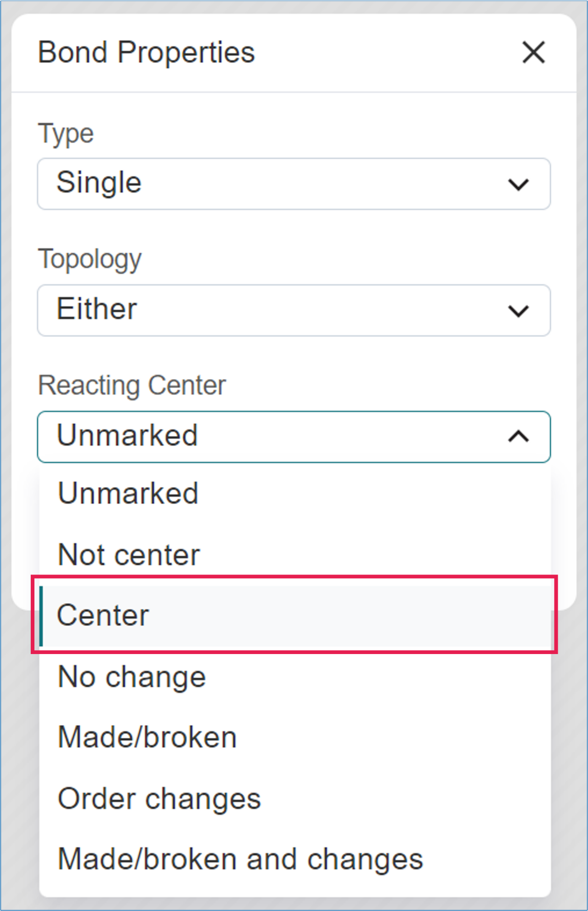
Task: Choose Made/broken from the list
Action: tap(147, 738)
